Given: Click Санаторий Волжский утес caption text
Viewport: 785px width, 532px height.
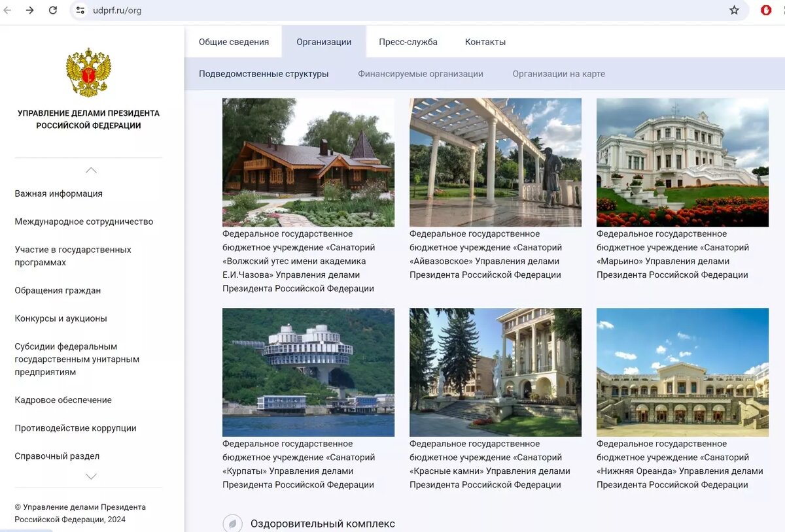Looking at the screenshot, I should point(299,261).
